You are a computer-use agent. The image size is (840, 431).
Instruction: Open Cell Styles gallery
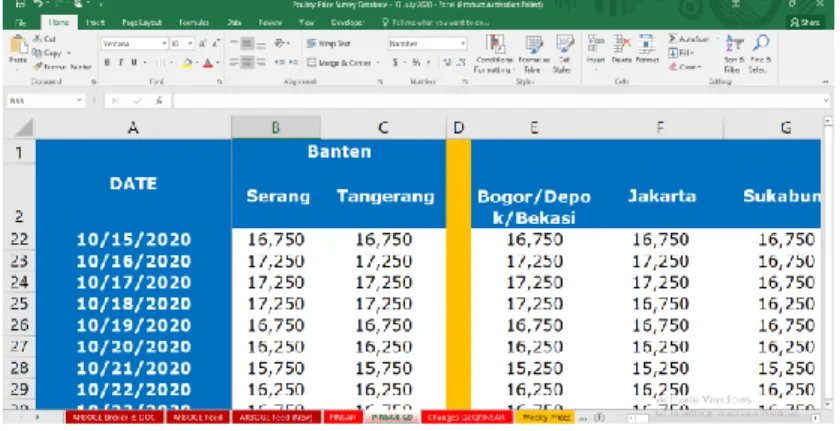564,54
